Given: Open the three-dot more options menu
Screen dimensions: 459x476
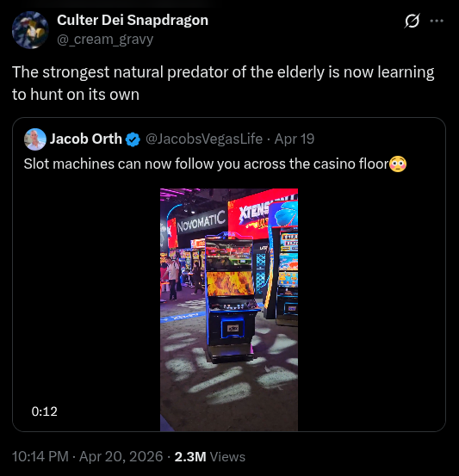Looking at the screenshot, I should 437,21.
